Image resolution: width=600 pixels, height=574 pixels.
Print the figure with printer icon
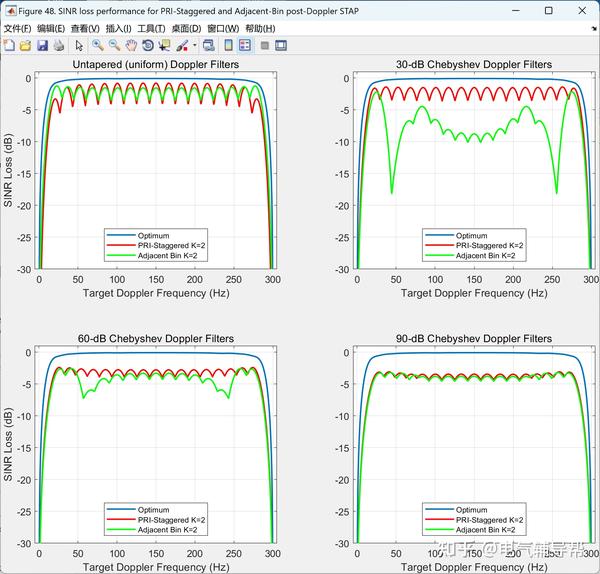pyautogui.click(x=59, y=46)
